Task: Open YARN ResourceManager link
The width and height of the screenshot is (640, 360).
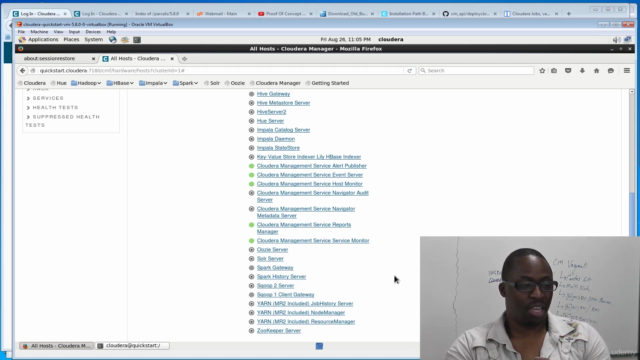Action: (306, 322)
